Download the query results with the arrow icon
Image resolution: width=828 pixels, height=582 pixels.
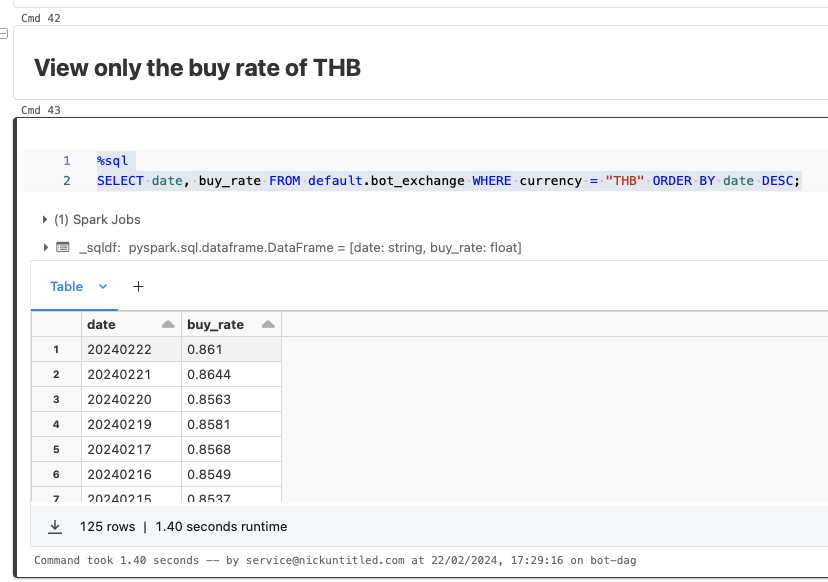(54, 526)
